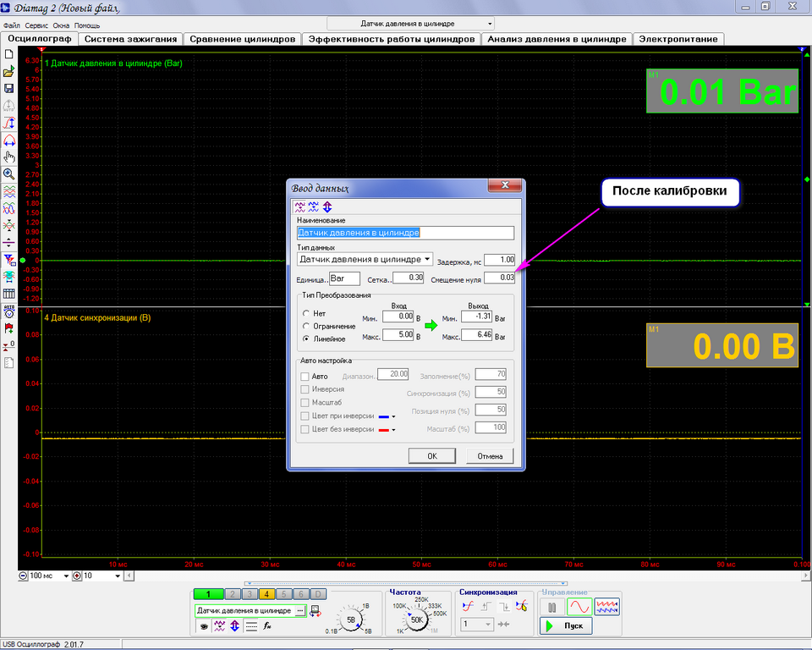Screen dimensions: 812x650
Task: Click the ellipsis button beside channel name
Action: click(299, 611)
